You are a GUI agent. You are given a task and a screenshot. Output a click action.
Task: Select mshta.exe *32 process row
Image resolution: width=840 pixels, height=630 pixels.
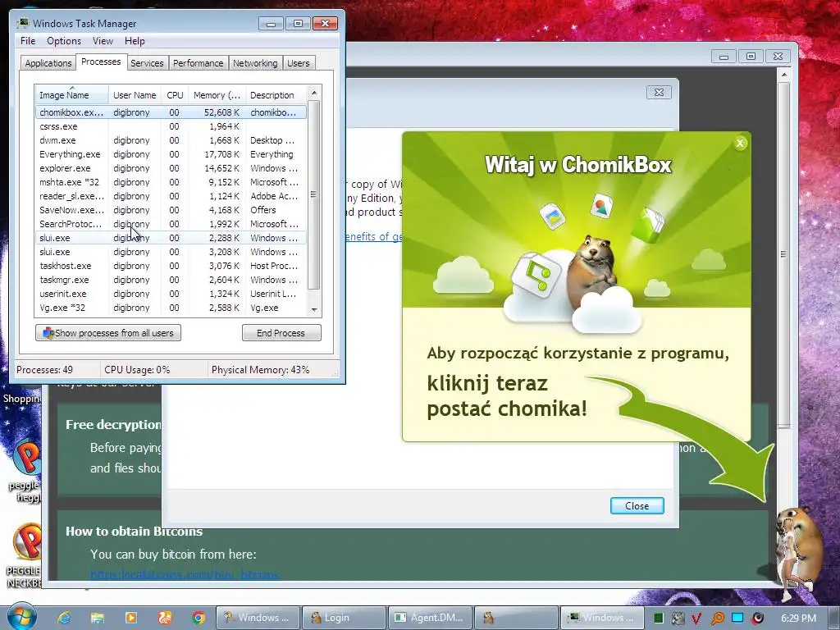point(171,182)
